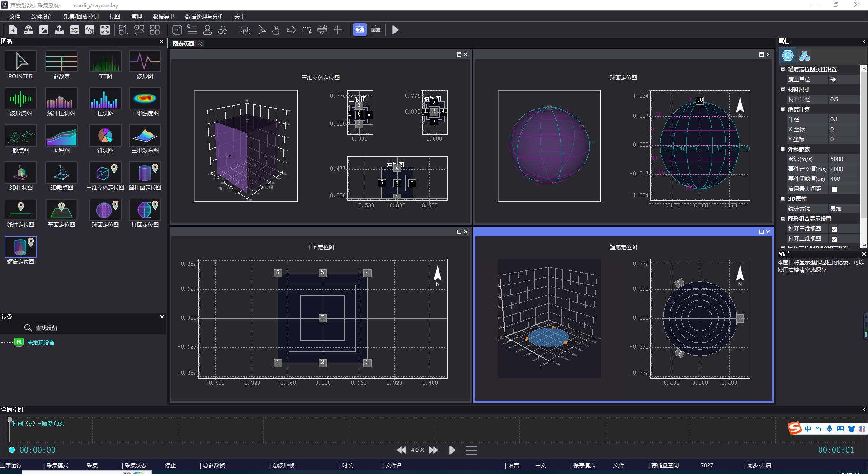Choose the 饼状图 pie chart icon
The height and width of the screenshot is (474, 868).
[x=105, y=136]
